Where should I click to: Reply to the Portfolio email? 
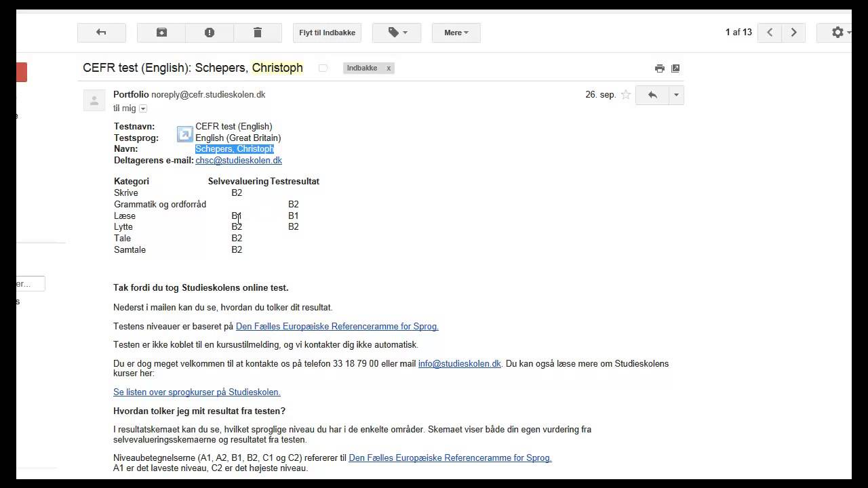[652, 95]
